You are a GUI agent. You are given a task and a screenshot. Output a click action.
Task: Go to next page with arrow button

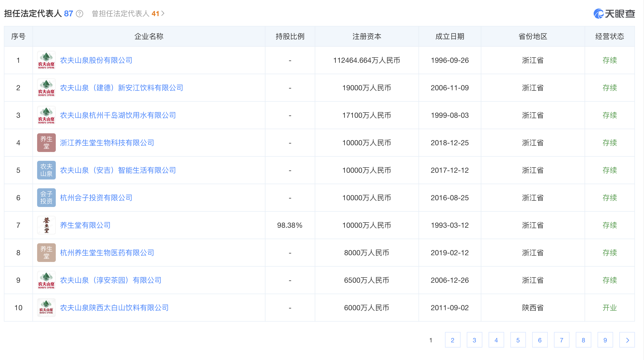click(x=627, y=340)
